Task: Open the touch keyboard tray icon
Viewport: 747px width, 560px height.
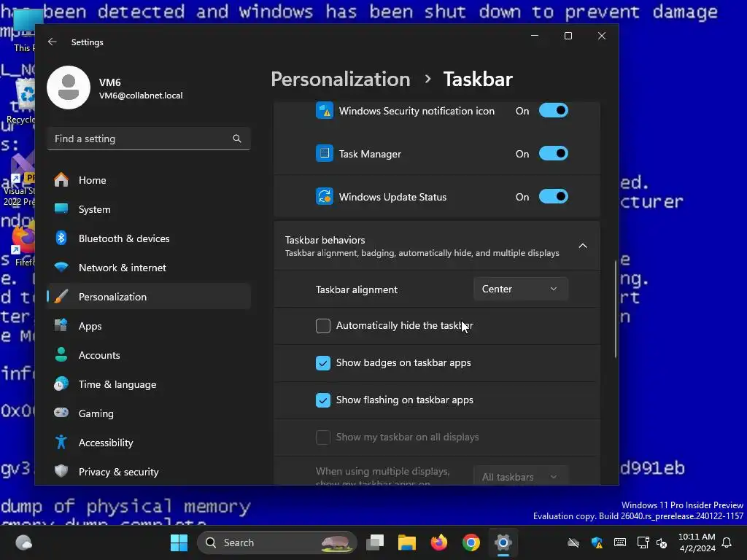Action: point(620,542)
